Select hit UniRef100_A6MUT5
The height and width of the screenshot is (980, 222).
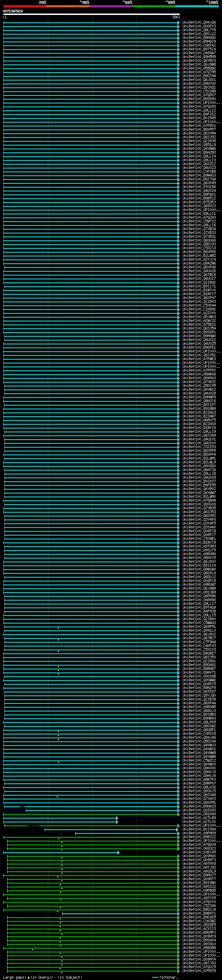(199, 420)
